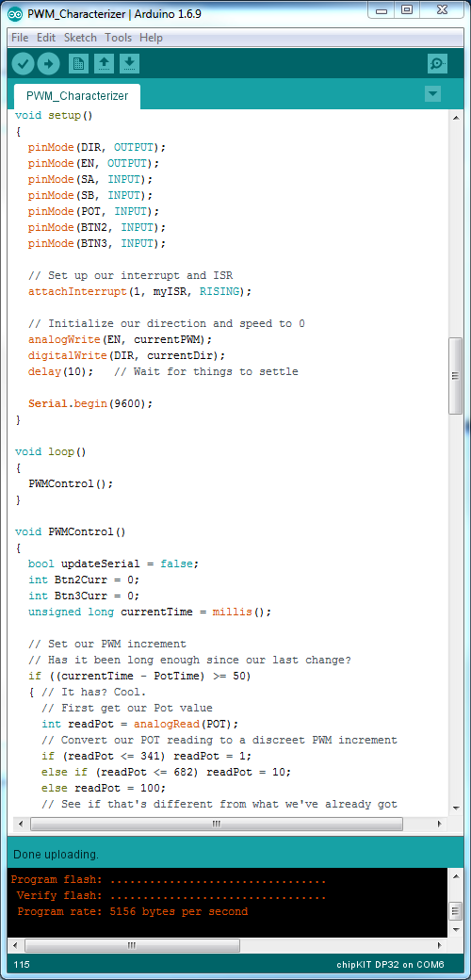The image size is (471, 980).
Task: Click 'Serial.begin(9600);' line
Action: (x=90, y=403)
